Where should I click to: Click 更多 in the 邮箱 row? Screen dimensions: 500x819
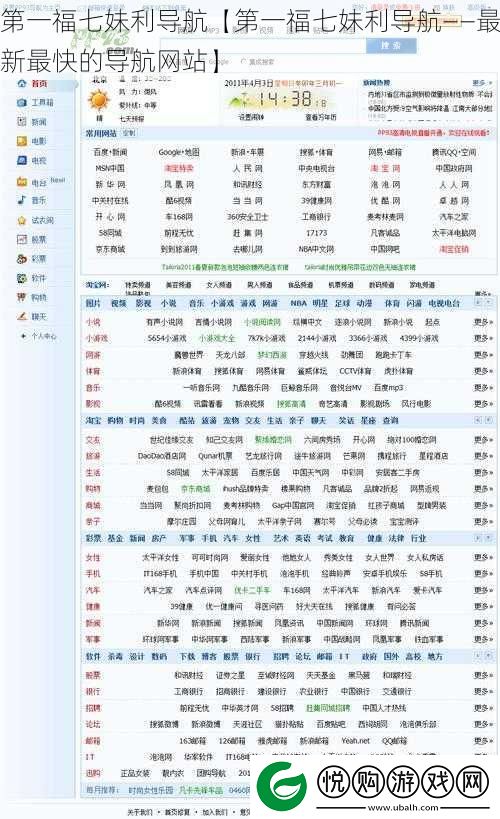click(x=483, y=741)
